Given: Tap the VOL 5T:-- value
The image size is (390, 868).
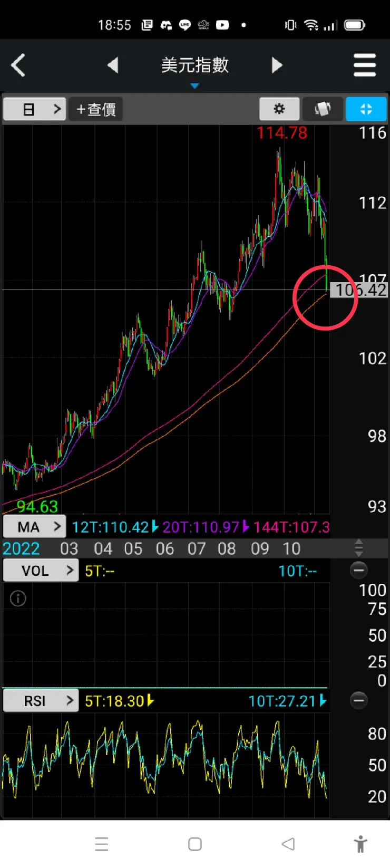Looking at the screenshot, I should [x=100, y=571].
